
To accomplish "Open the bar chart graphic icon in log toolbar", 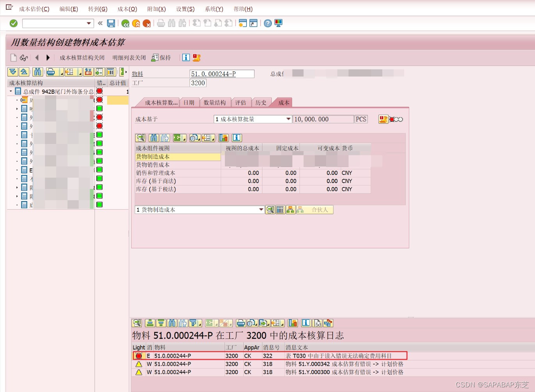I will tap(293, 323).
